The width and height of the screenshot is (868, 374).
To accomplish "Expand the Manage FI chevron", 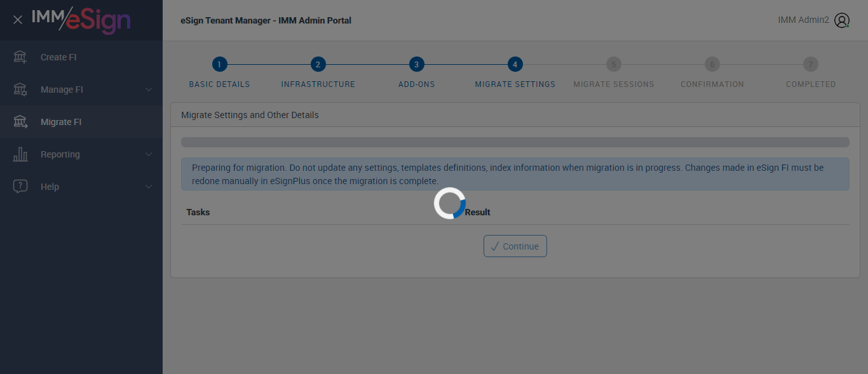I will 149,90.
